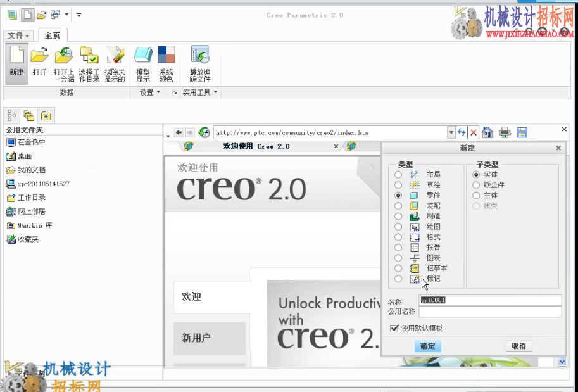The width and height of the screenshot is (578, 392).
Task: Expand the 文件 menu dropdown
Action: pos(18,35)
